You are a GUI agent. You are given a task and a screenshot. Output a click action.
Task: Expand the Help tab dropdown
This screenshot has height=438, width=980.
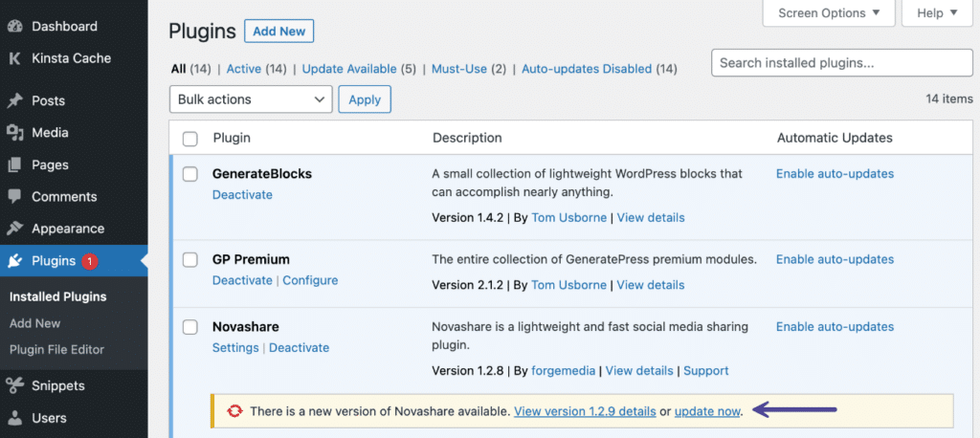937,13
